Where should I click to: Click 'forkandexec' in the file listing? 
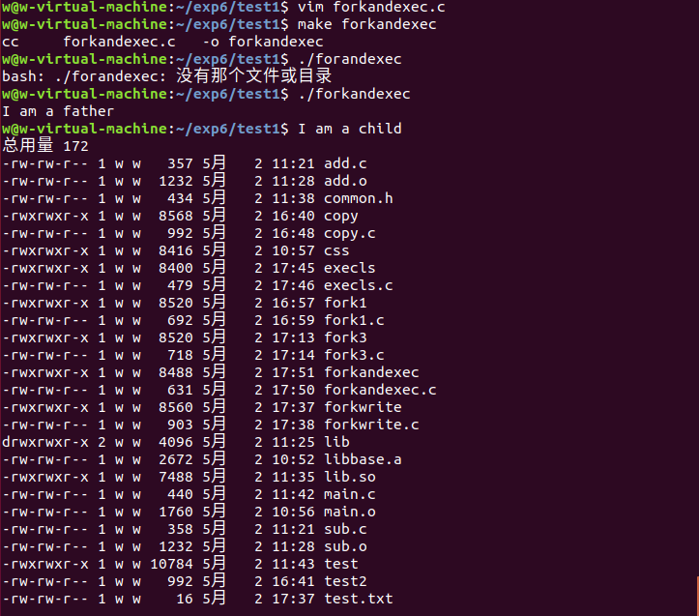(371, 372)
